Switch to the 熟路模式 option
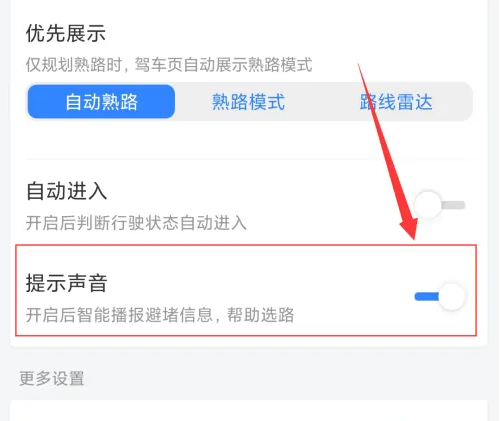 coord(248,102)
